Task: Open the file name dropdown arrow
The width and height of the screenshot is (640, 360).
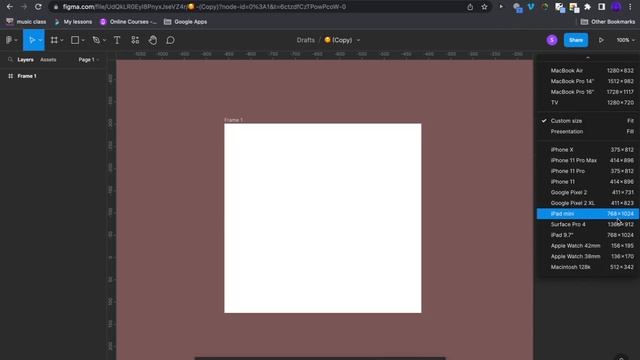Action: (x=358, y=40)
